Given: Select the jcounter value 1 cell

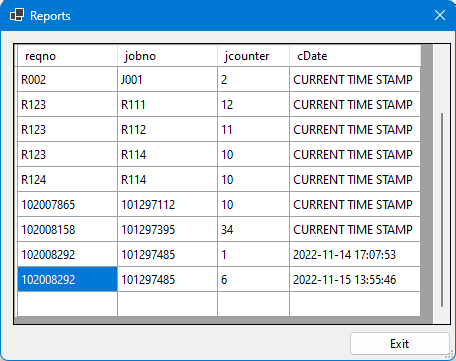Looking at the screenshot, I should point(253,254).
